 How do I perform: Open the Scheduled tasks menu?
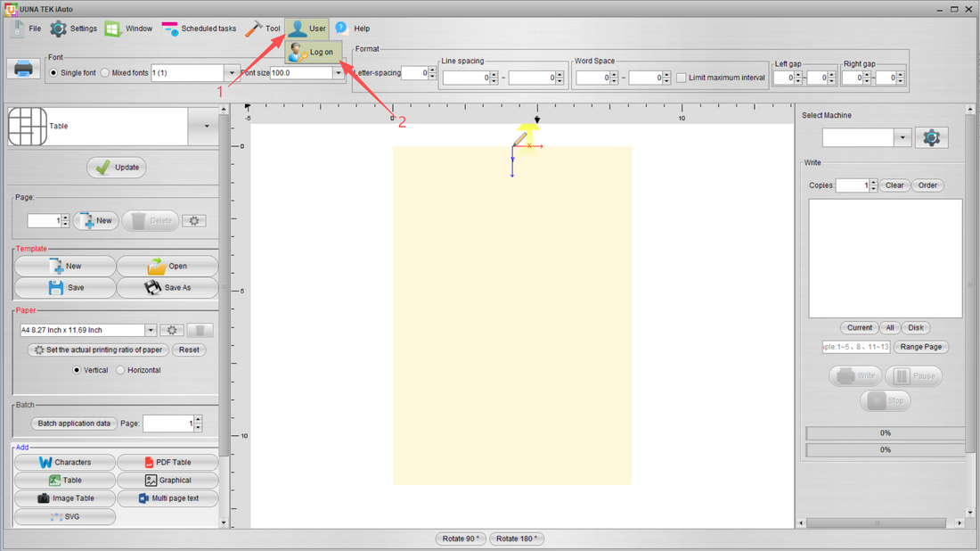pyautogui.click(x=199, y=29)
